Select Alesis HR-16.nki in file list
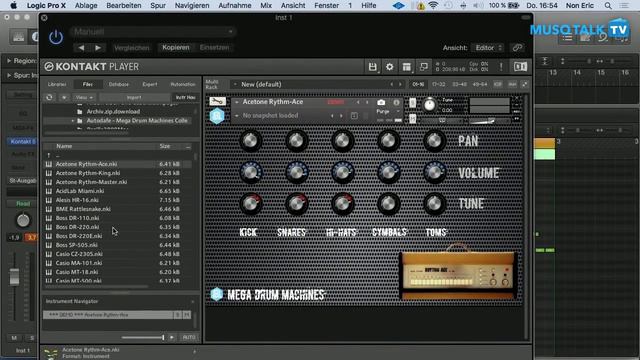The height and width of the screenshot is (360, 640). tap(117, 200)
